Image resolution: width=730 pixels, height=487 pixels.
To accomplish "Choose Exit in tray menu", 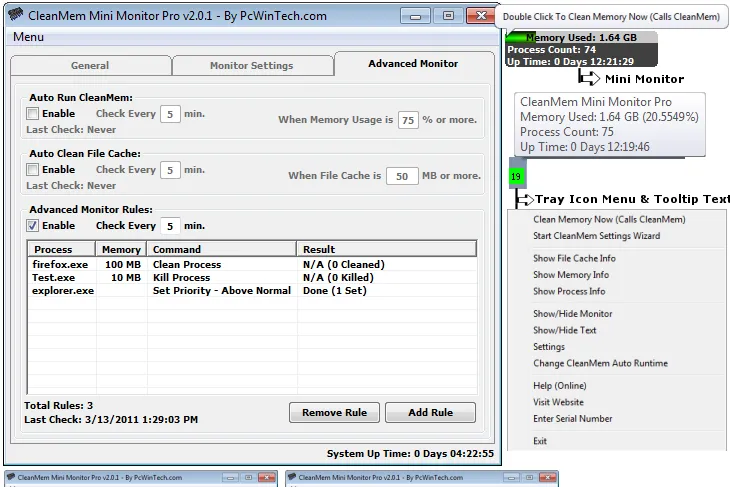I will tap(540, 441).
